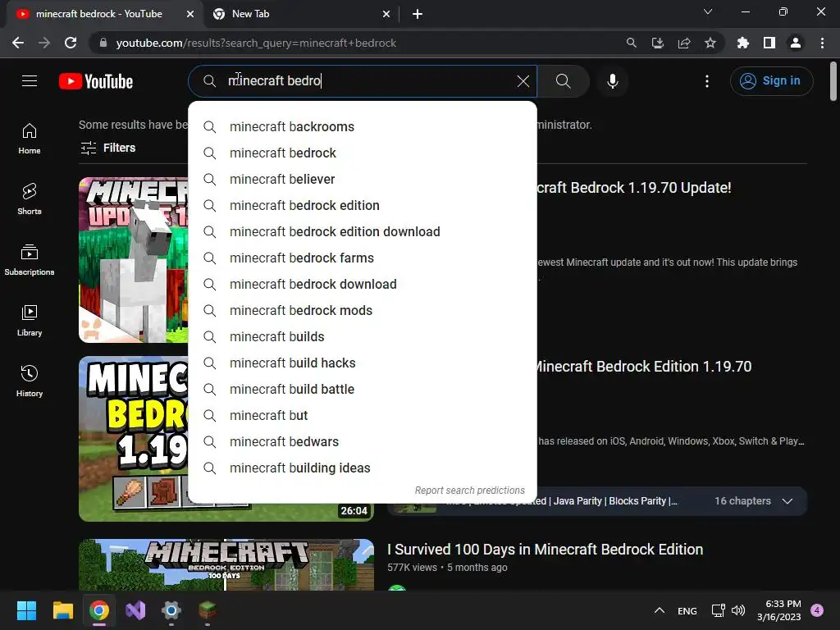The height and width of the screenshot is (630, 840).
Task: Open the Windows Start menu
Action: (x=26, y=610)
